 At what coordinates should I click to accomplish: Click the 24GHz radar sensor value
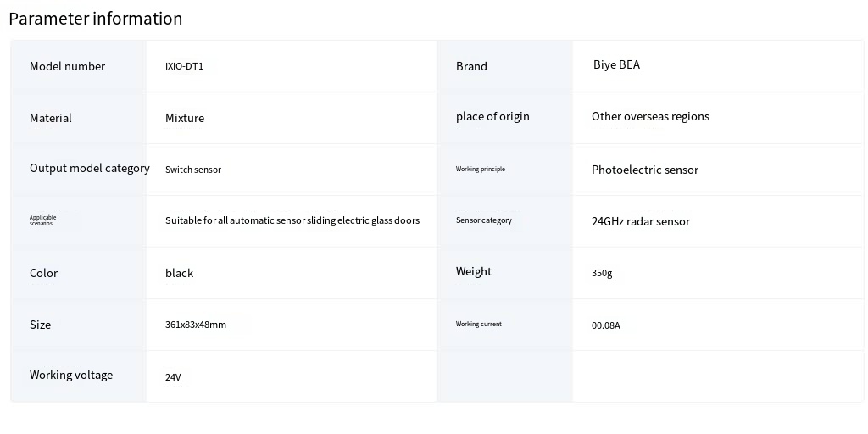coord(641,221)
